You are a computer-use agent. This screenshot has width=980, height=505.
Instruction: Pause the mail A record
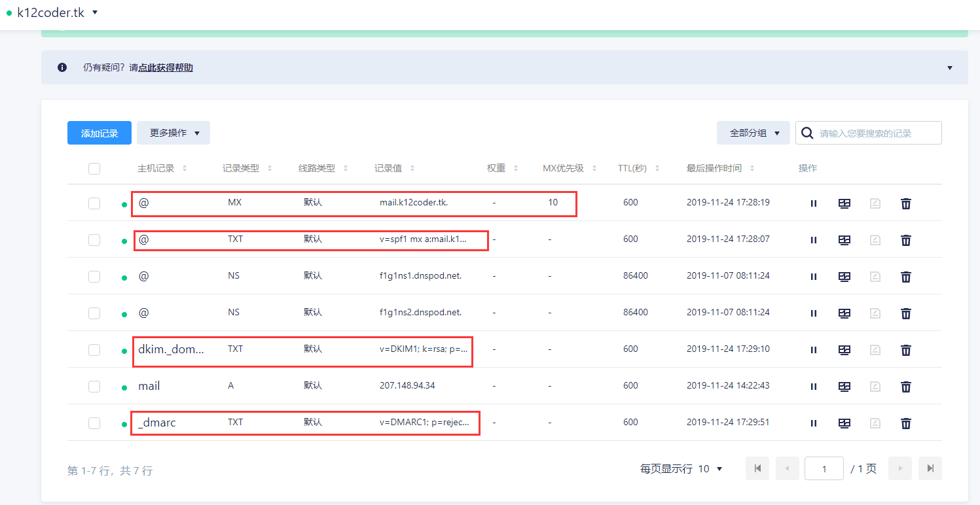[814, 387]
